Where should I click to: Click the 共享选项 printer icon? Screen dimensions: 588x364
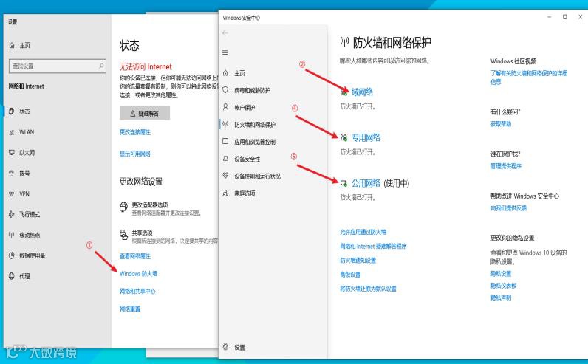point(124,235)
